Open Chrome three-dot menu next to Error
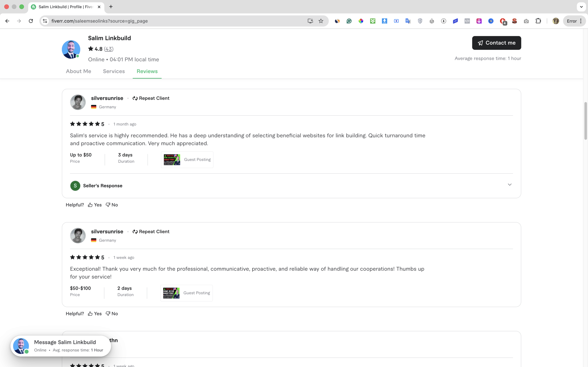 click(x=581, y=21)
